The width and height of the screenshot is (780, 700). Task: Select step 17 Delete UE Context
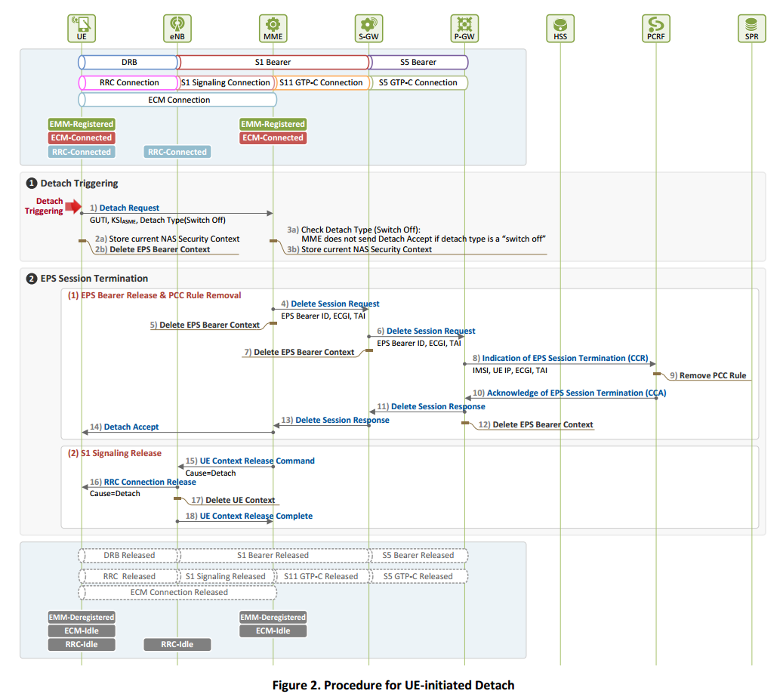[x=233, y=500]
